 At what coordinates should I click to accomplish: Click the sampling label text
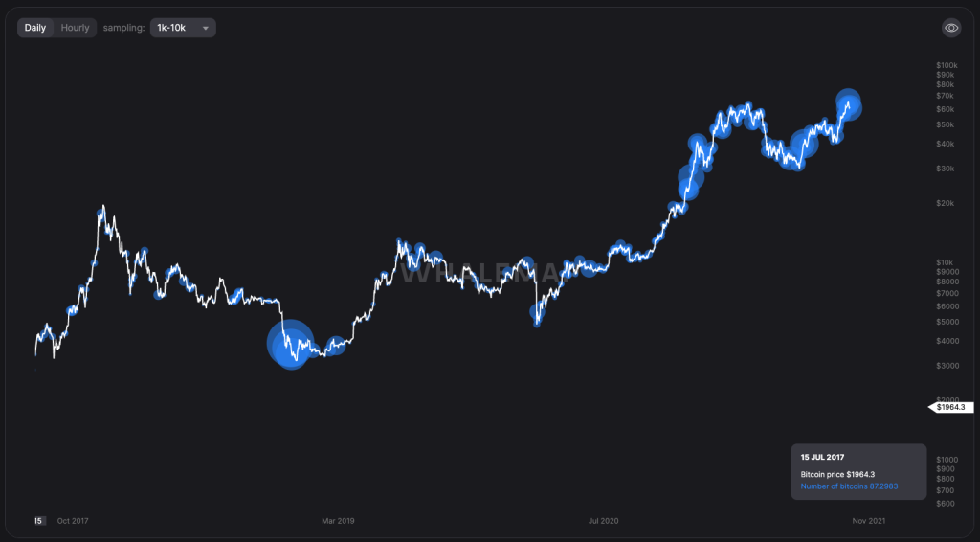tap(123, 28)
